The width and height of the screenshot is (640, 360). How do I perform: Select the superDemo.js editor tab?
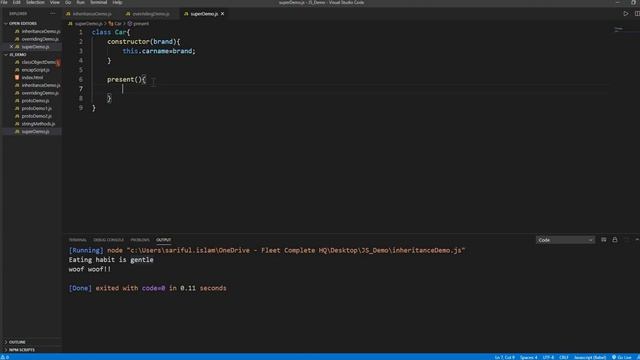point(204,14)
